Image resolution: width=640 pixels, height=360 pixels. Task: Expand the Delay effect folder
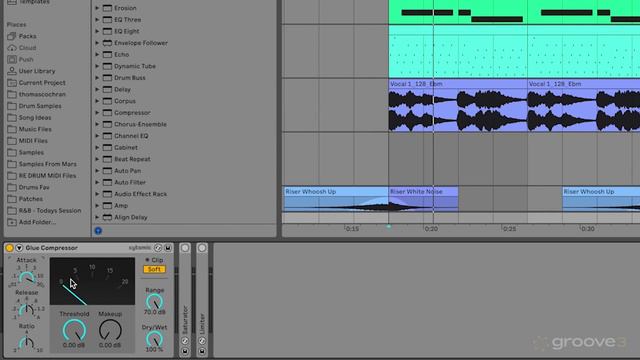tap(97, 89)
